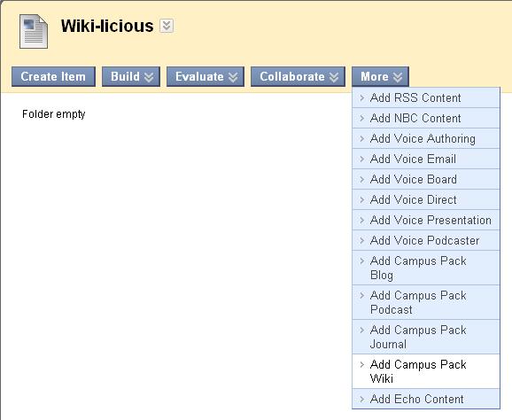Select Add Campus Pack Blog

click(426, 268)
